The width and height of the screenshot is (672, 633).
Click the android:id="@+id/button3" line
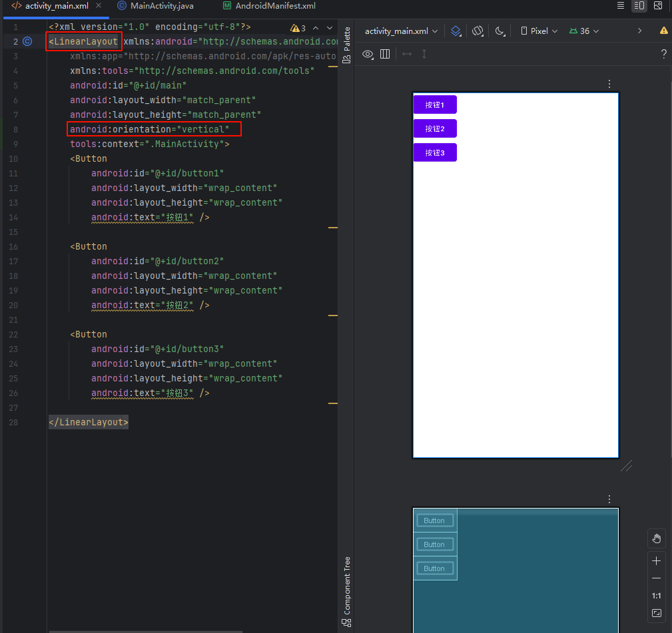click(157, 349)
